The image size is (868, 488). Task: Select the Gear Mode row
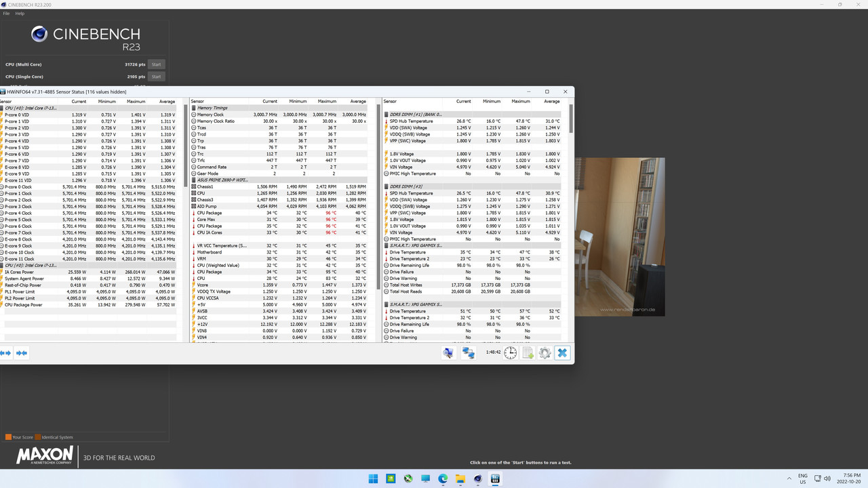point(279,174)
